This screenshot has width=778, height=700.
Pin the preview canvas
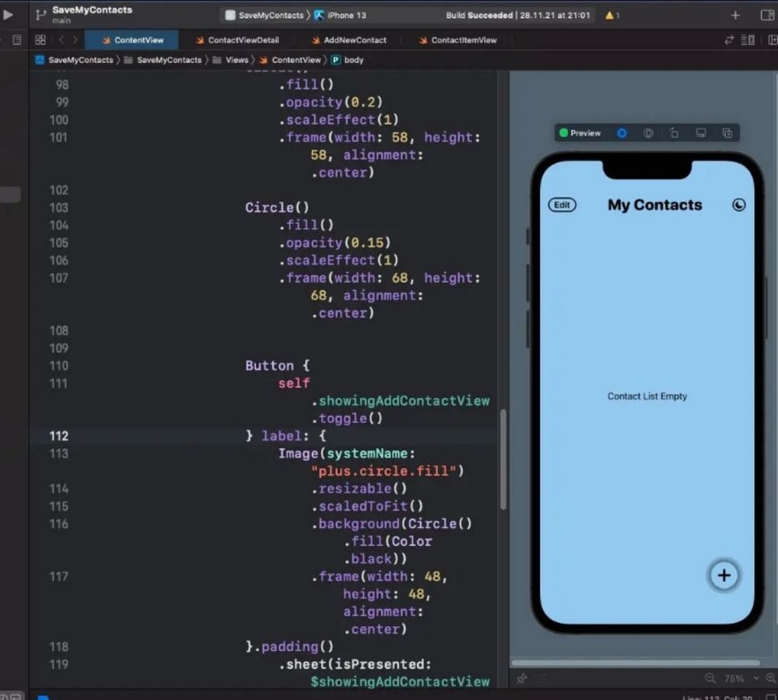tap(521, 678)
